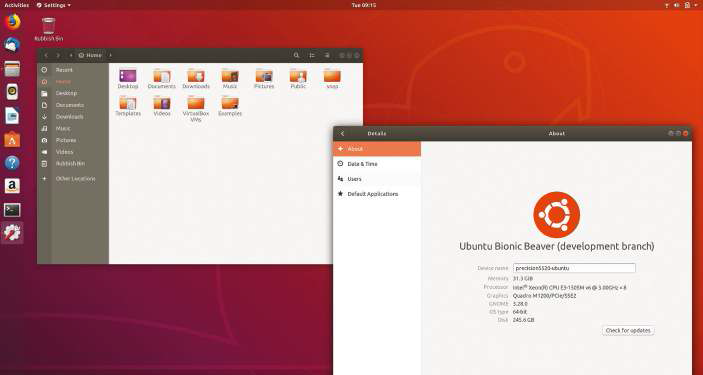
Task: Select the Examples folder link
Action: (230, 106)
